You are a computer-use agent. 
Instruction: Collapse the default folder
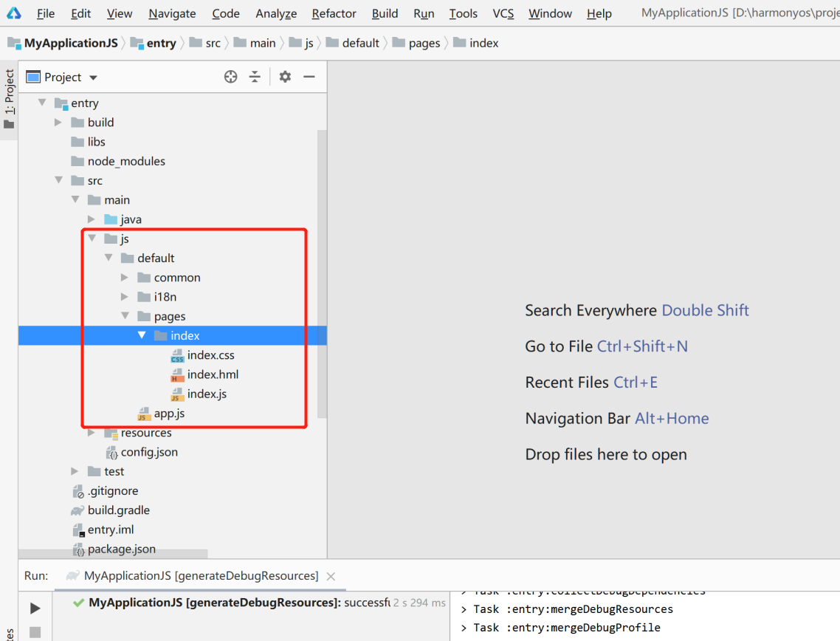pos(109,258)
